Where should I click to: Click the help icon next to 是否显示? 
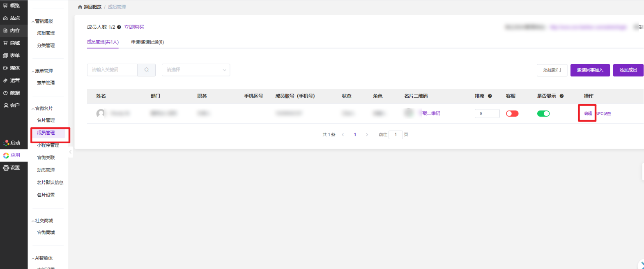tap(561, 96)
